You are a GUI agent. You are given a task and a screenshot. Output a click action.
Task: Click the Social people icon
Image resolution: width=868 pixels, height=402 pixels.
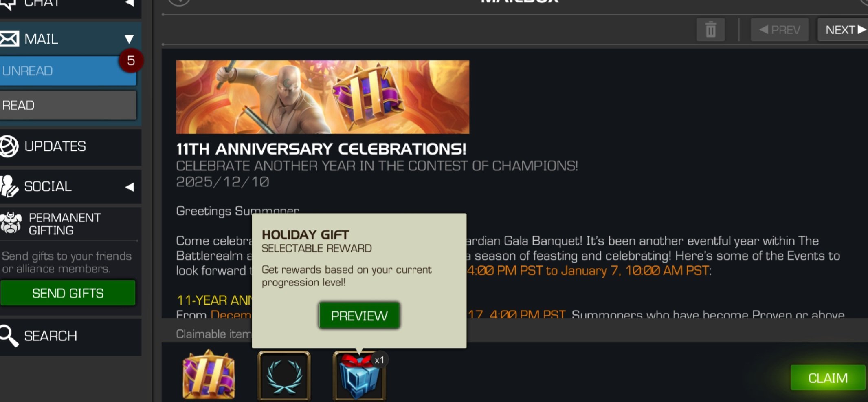coord(9,186)
